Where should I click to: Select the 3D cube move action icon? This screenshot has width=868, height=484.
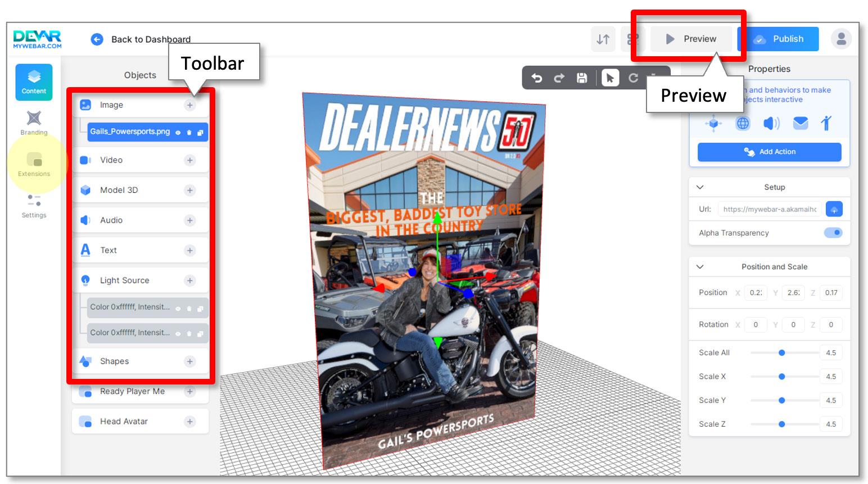[x=713, y=123]
